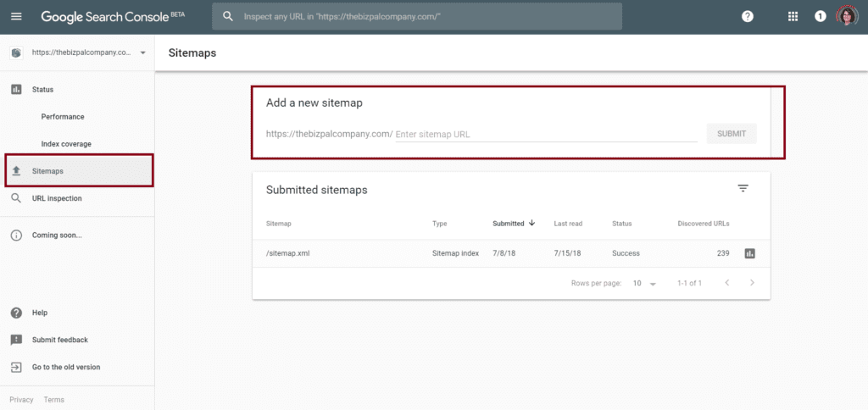Viewport: 868px width, 410px height.
Task: Open Help link in sidebar
Action: click(x=40, y=313)
